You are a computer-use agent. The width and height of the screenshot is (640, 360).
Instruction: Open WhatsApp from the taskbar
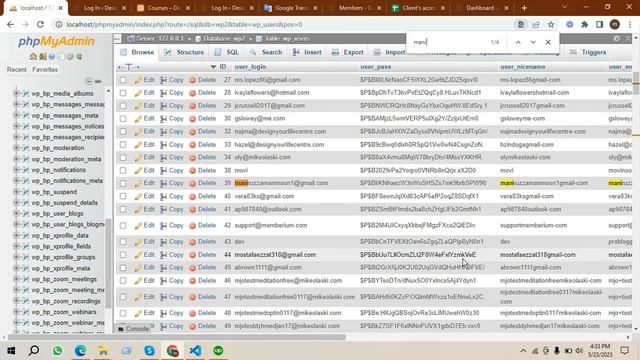pyautogui.click(x=58, y=351)
